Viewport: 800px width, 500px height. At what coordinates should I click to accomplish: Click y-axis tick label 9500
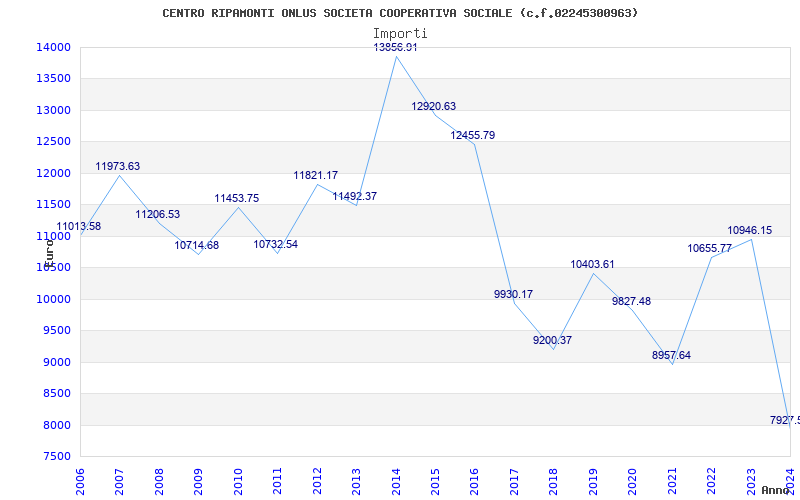click(x=56, y=331)
